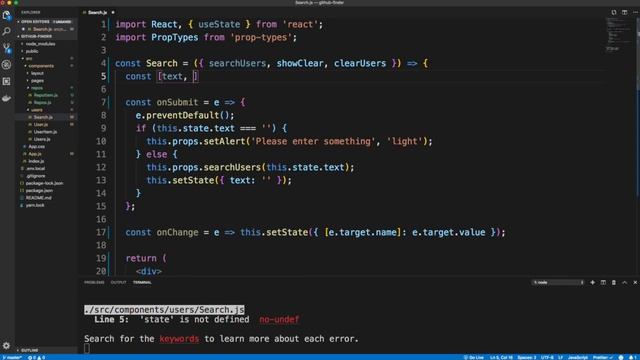Open README.md in the explorer
The width and height of the screenshot is (640, 360).
point(38,198)
